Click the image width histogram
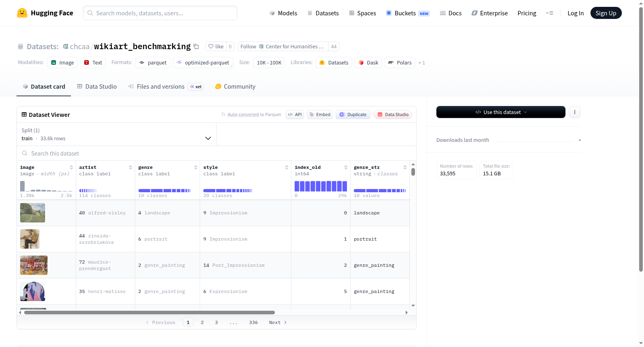 point(46,186)
